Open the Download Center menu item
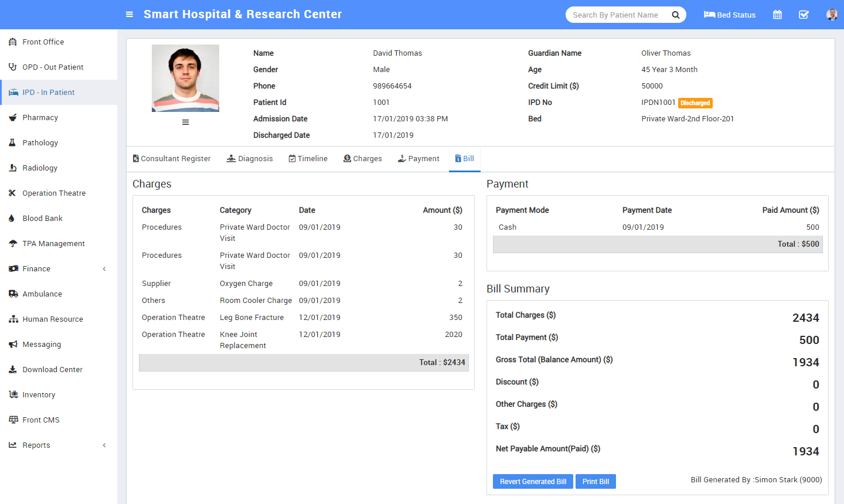The width and height of the screenshot is (844, 504). pyautogui.click(x=59, y=370)
